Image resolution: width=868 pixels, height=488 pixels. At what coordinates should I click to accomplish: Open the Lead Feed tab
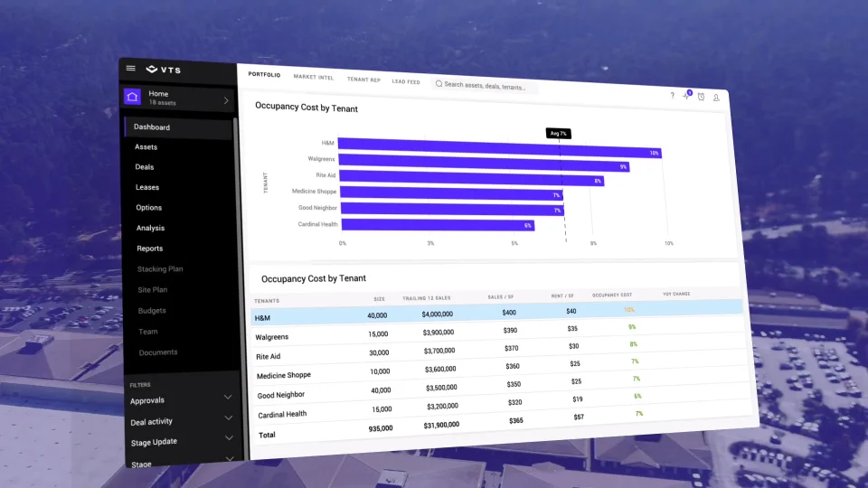tap(406, 81)
